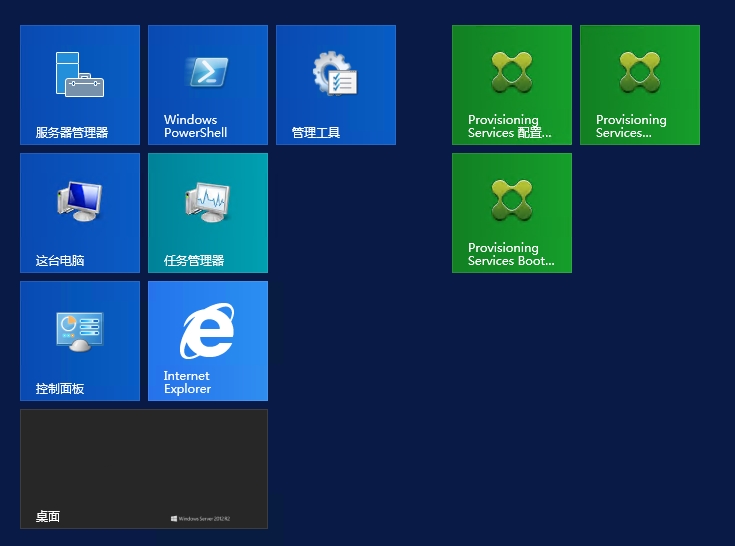Launch the Windows PowerShell tile

click(x=208, y=85)
